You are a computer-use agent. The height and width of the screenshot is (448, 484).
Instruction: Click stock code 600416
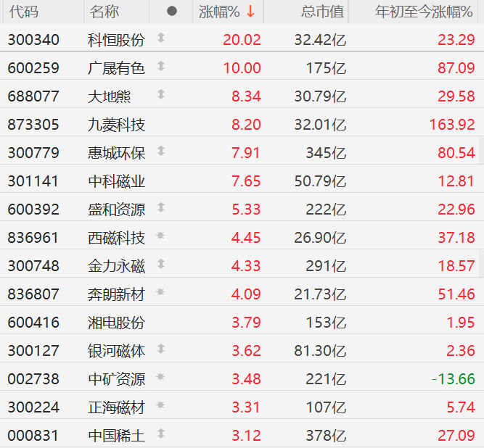point(33,323)
